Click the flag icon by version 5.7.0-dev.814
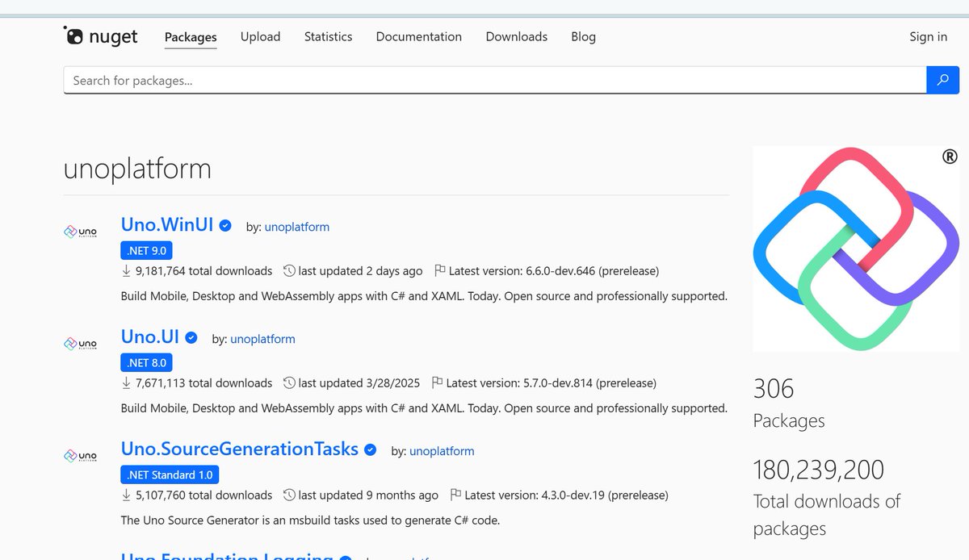The height and width of the screenshot is (560, 969). pos(438,383)
